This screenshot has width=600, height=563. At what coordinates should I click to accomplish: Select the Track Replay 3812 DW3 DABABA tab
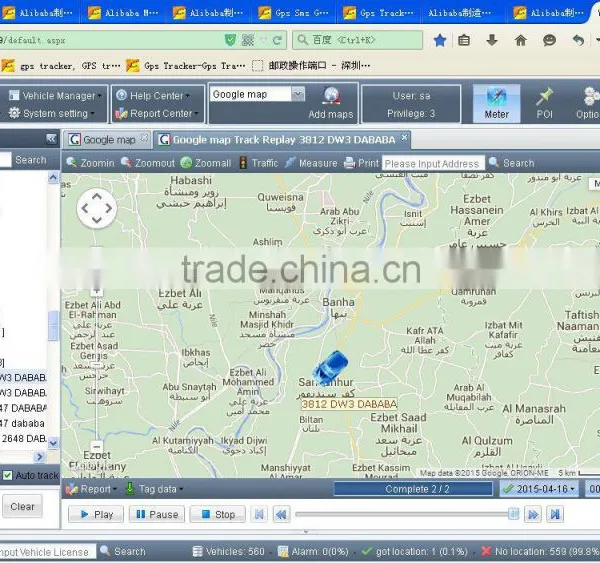coord(282,140)
